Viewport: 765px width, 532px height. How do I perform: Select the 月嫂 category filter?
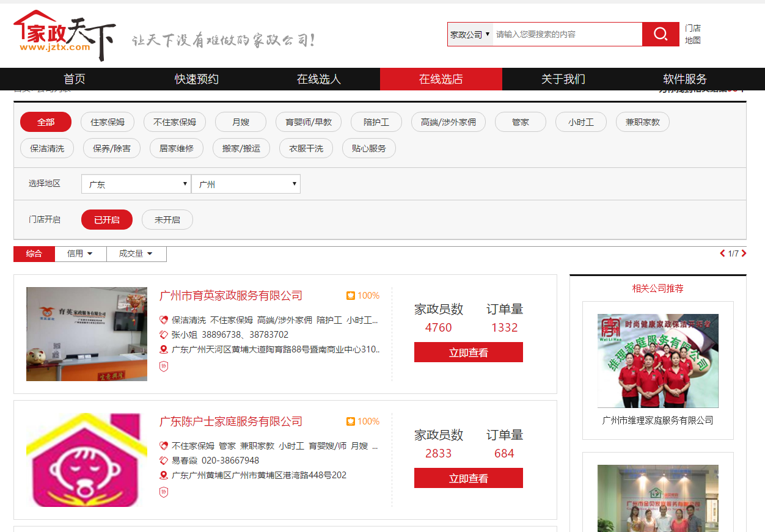pyautogui.click(x=241, y=122)
